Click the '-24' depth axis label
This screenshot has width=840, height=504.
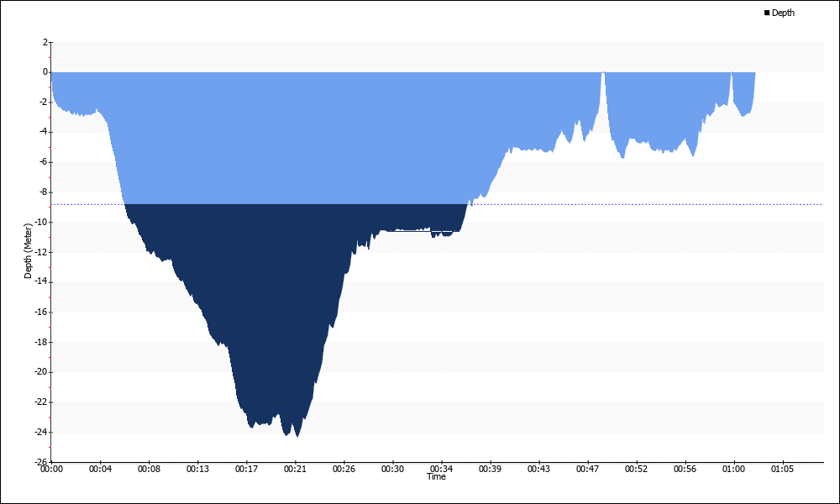coord(41,432)
